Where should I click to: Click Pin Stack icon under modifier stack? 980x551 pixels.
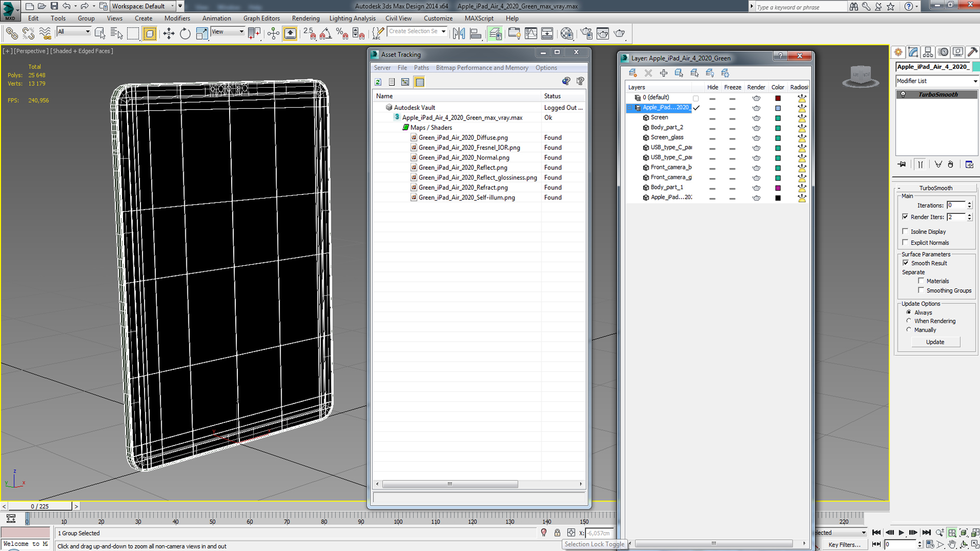[x=902, y=164]
